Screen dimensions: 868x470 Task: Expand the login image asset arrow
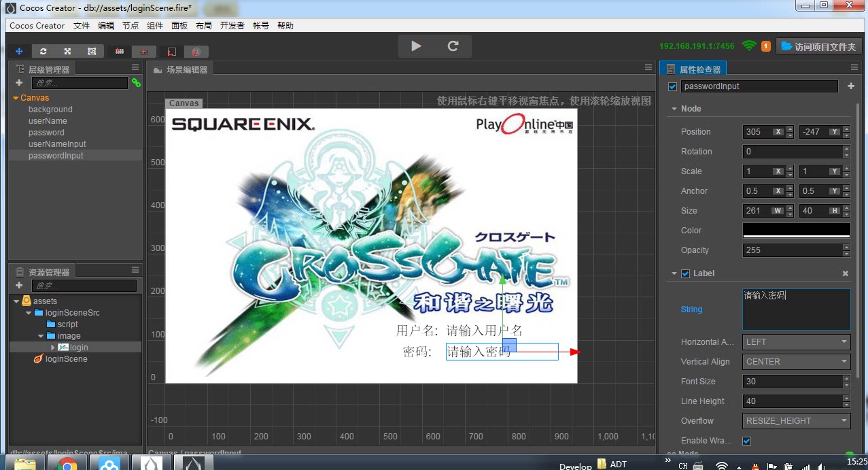tap(53, 348)
